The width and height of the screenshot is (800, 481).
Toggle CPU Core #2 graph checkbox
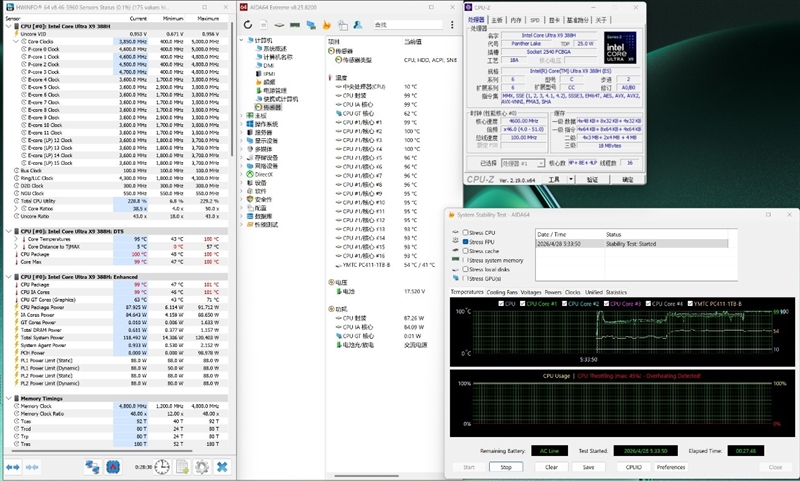[564, 303]
